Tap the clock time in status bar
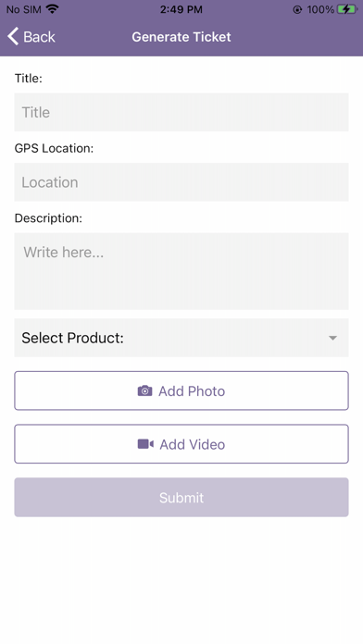 (181, 9)
